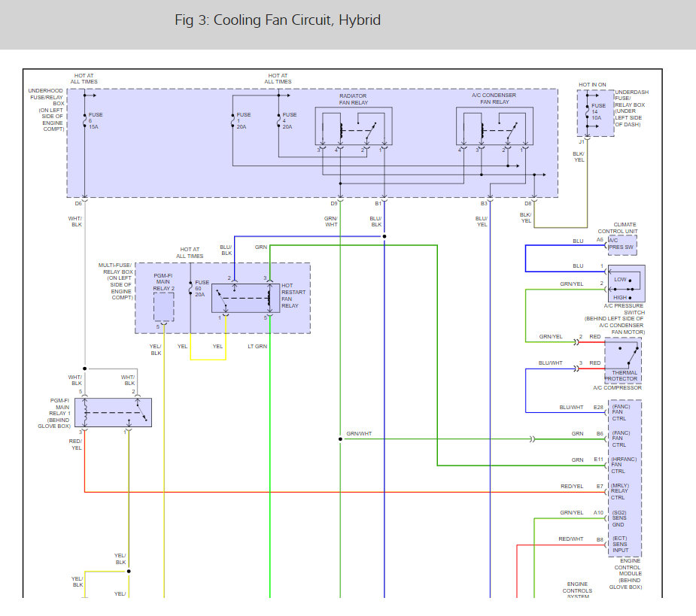The height and width of the screenshot is (616, 696).
Task: Click connector label J1
Action: [582, 142]
